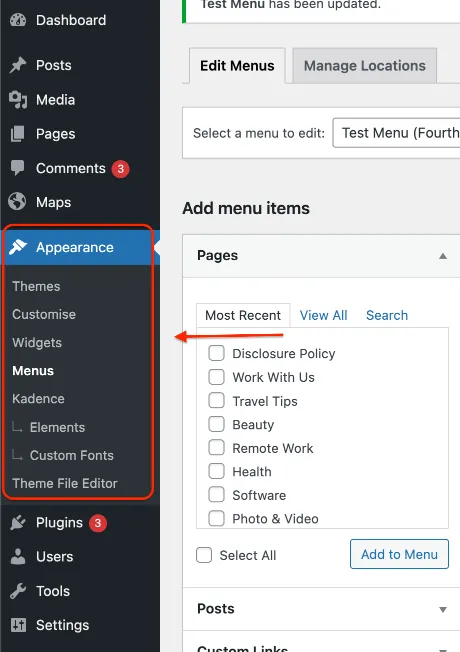The image size is (460, 652).
Task: Click the Maps globe icon
Action: (x=17, y=202)
